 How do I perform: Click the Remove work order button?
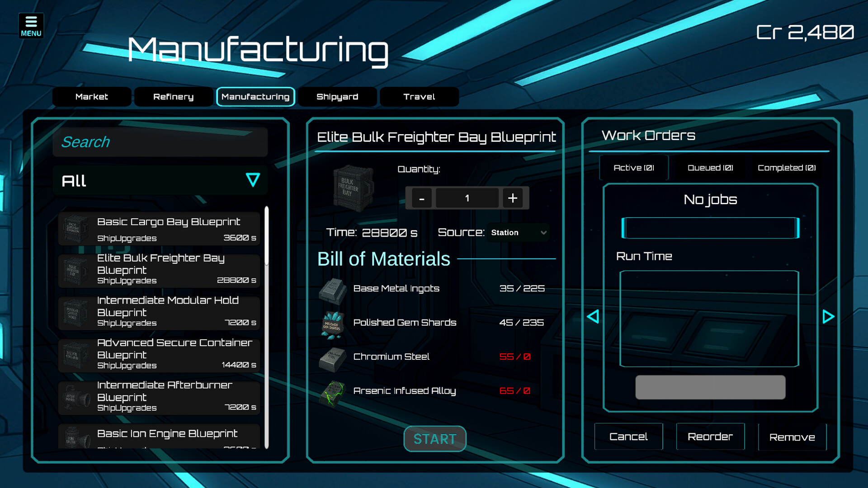tap(792, 436)
